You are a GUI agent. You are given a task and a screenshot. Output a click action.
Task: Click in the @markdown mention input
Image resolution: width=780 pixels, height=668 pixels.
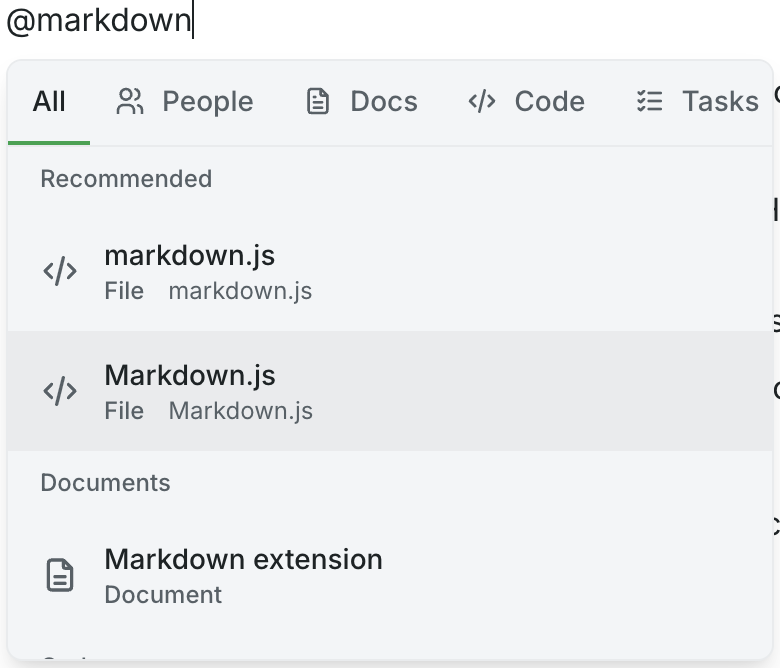(x=100, y=21)
